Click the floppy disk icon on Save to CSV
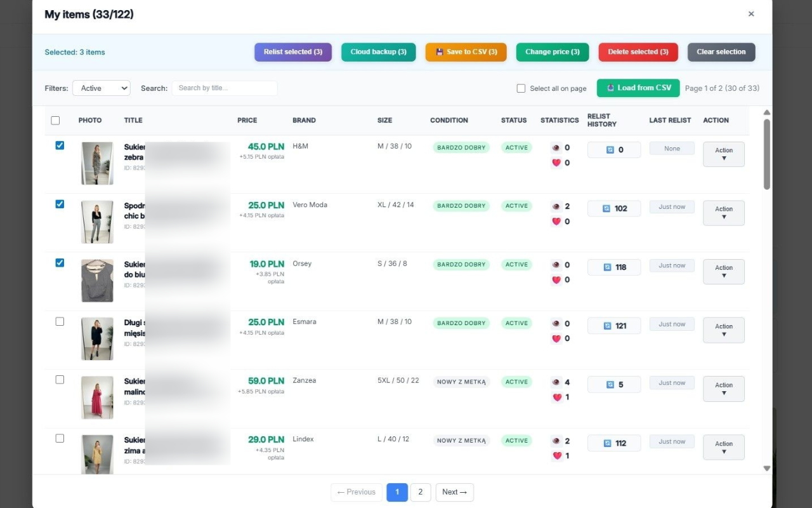Image resolution: width=812 pixels, height=508 pixels. [440, 52]
